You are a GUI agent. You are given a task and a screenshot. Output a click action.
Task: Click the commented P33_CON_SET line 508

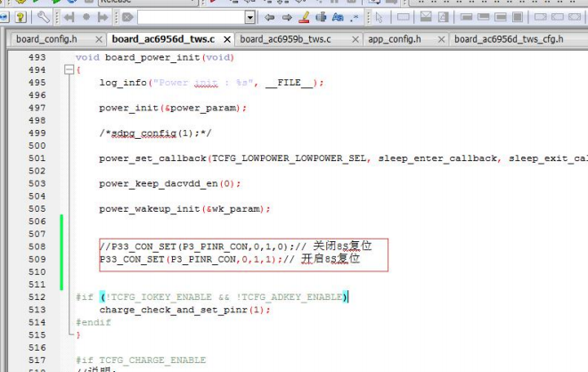235,247
